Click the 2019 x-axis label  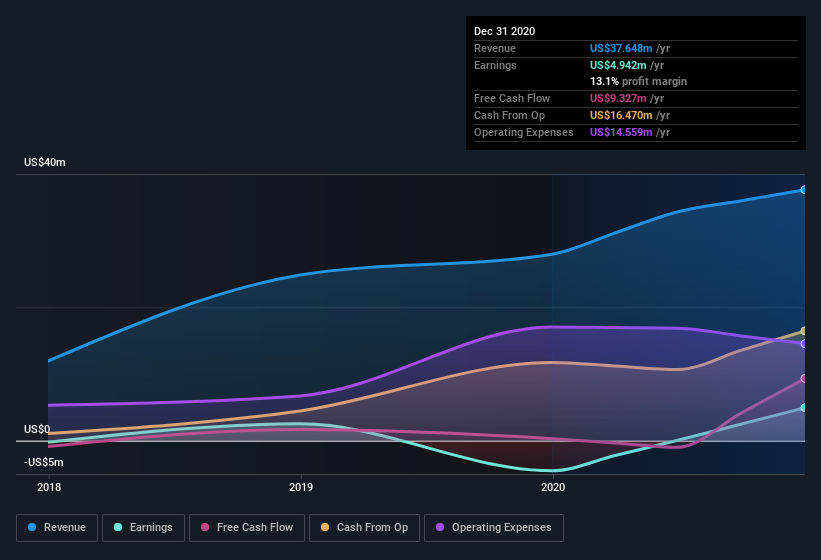pos(301,487)
